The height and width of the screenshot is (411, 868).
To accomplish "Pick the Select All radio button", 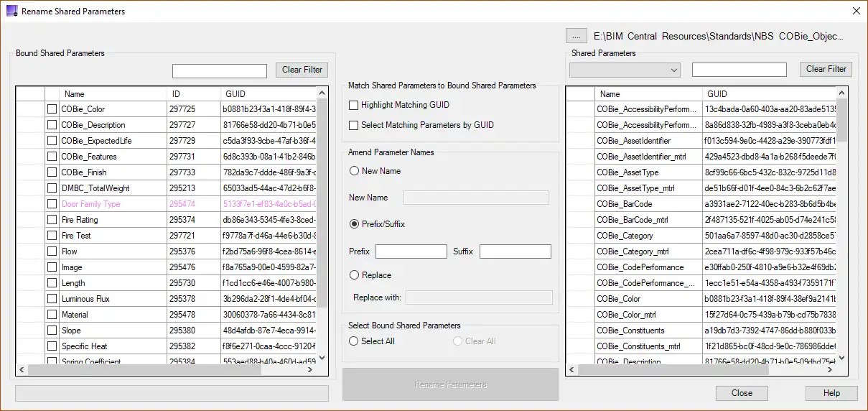I will coord(354,341).
